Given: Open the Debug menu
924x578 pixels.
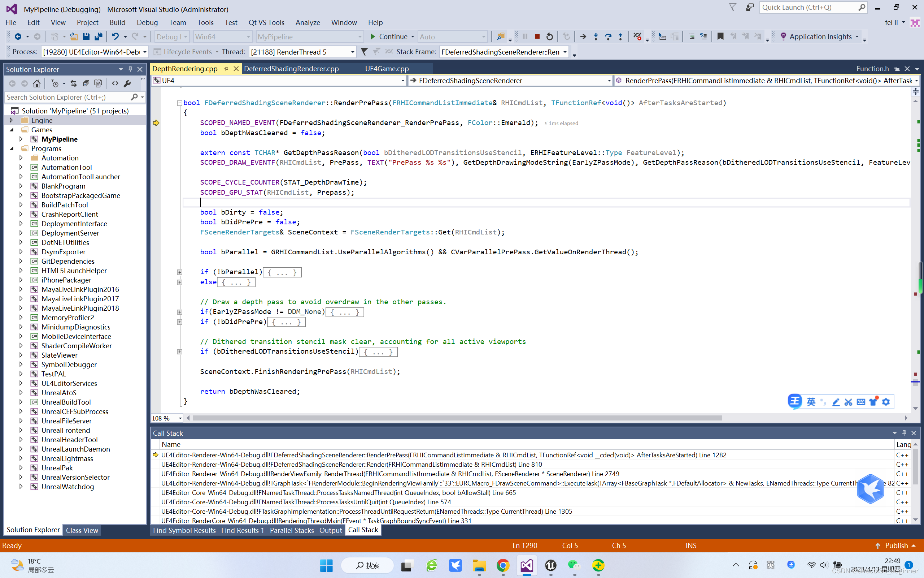Looking at the screenshot, I should [x=147, y=22].
